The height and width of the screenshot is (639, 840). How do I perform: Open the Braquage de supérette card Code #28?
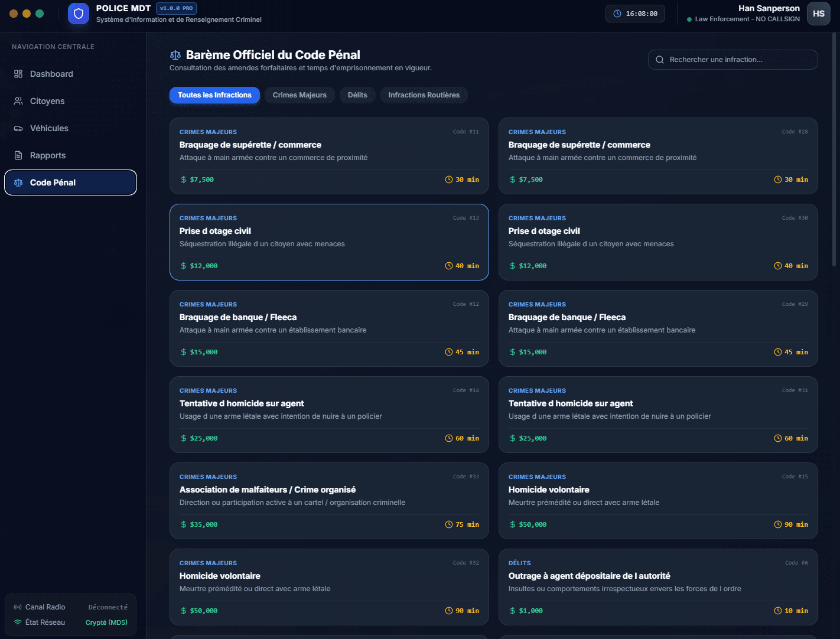tap(658, 156)
